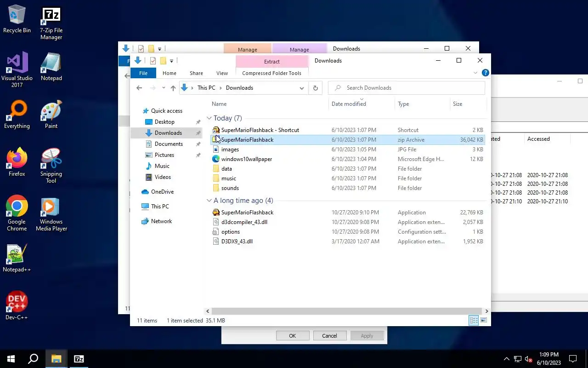The width and height of the screenshot is (588, 368).
Task: Switch to details view layout icon
Action: click(x=474, y=320)
